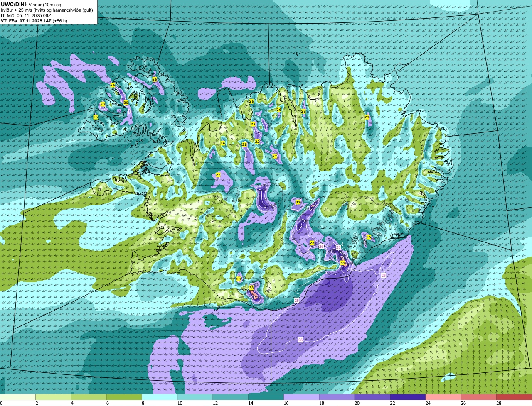Click the yellow gust marker labeled 25

96,117
